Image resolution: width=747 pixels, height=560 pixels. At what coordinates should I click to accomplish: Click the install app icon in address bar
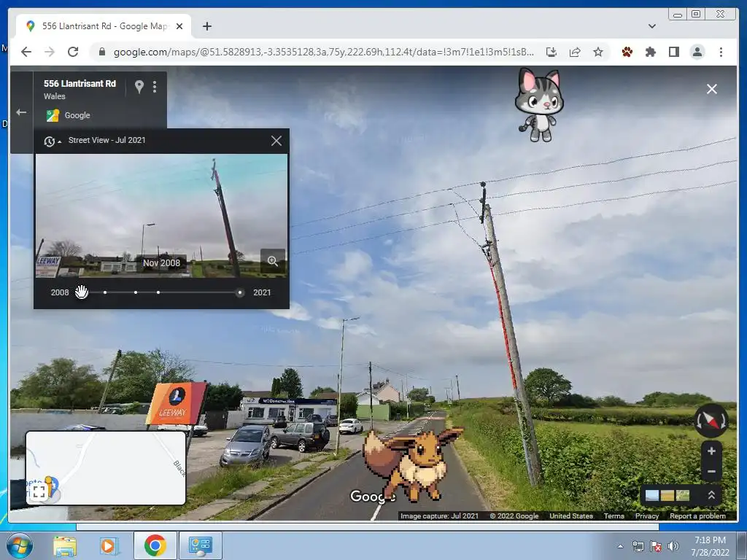click(x=551, y=52)
